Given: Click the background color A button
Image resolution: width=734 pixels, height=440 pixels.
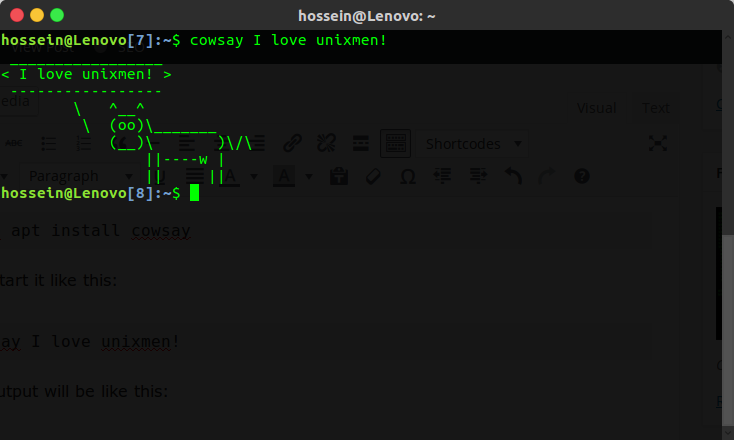Looking at the screenshot, I should (284, 176).
